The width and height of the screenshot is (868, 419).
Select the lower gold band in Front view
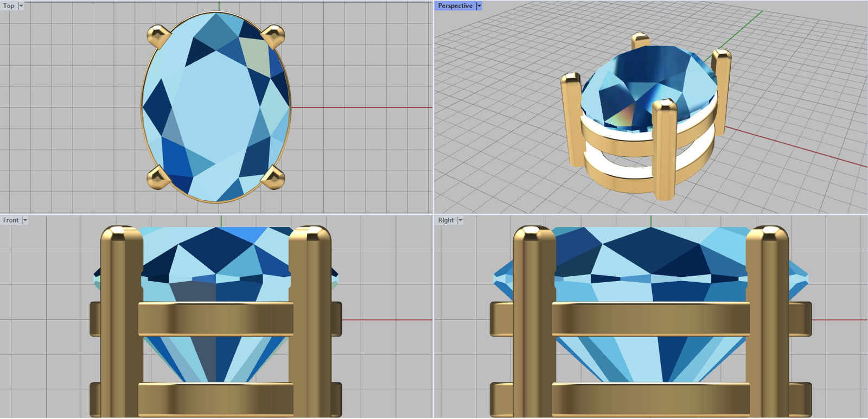[215, 399]
